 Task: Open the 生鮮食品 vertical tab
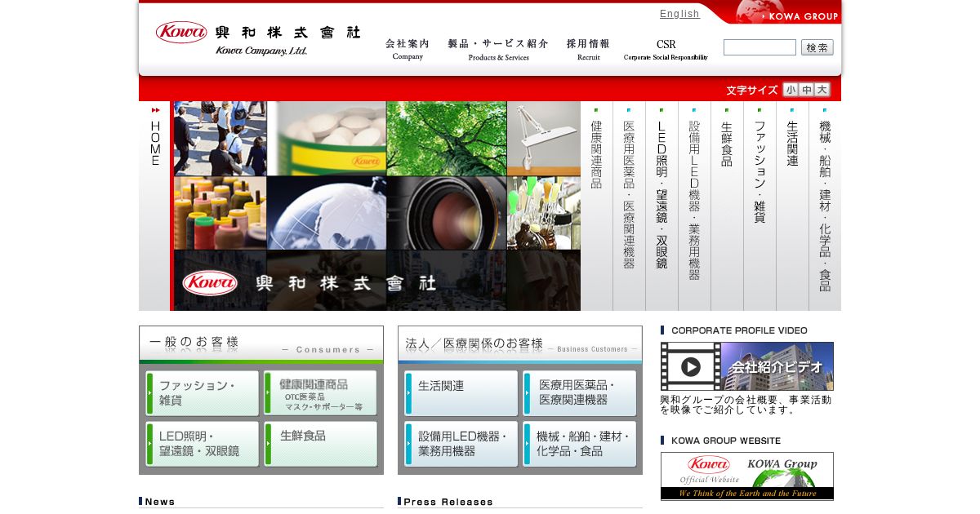coord(727,206)
